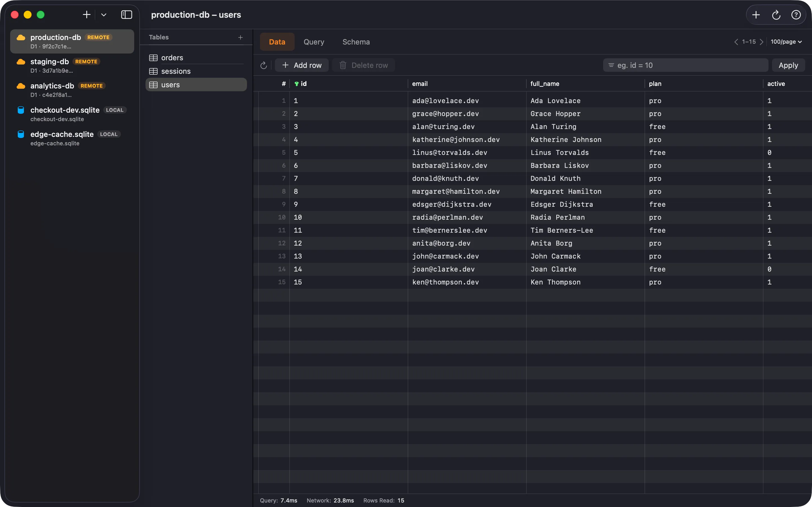Click the top-right reload icon

[776, 15]
